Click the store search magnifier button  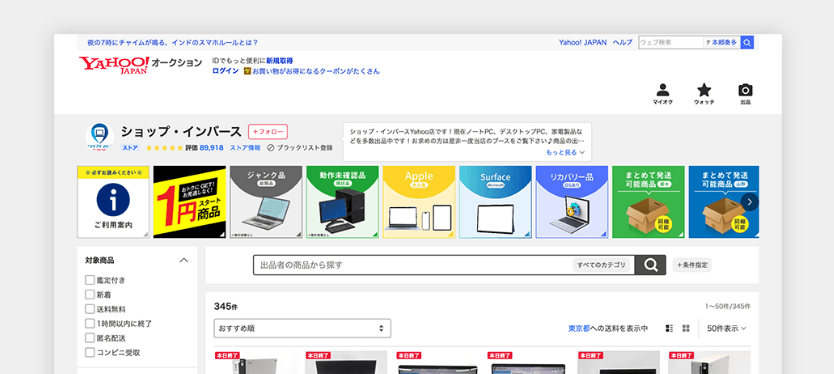[x=650, y=265]
